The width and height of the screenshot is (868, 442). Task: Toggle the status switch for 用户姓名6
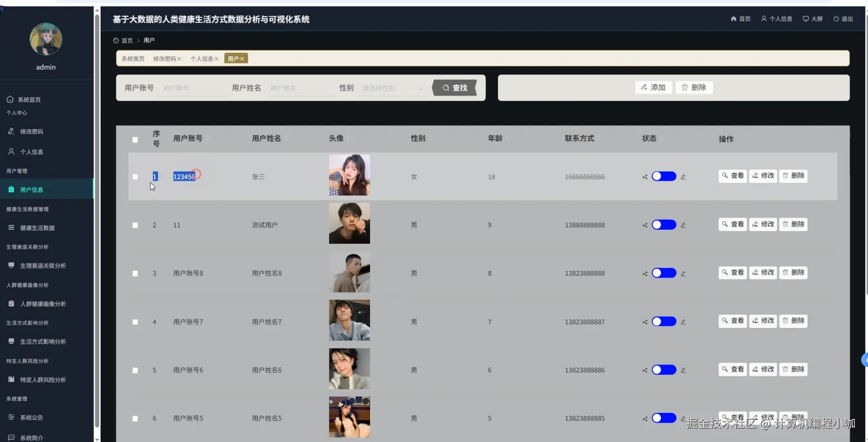663,370
